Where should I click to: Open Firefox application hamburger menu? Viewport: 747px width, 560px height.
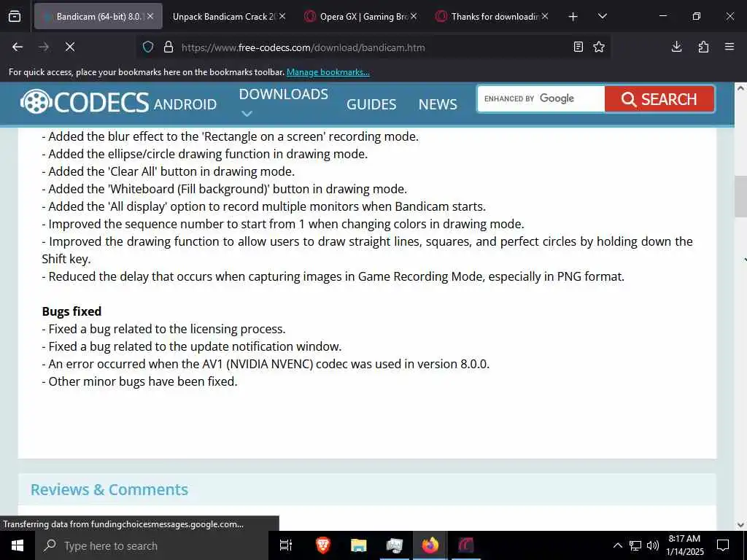point(729,47)
